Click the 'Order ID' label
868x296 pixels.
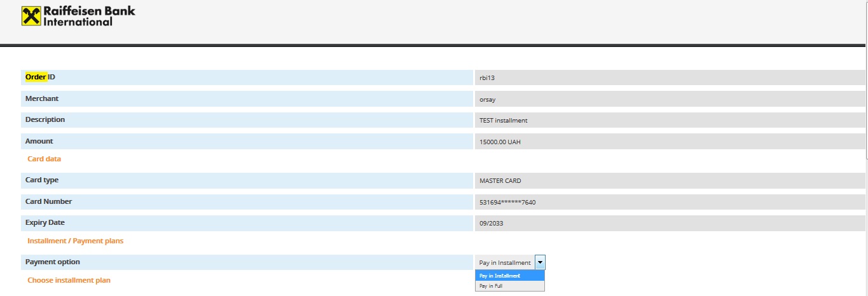click(x=40, y=77)
